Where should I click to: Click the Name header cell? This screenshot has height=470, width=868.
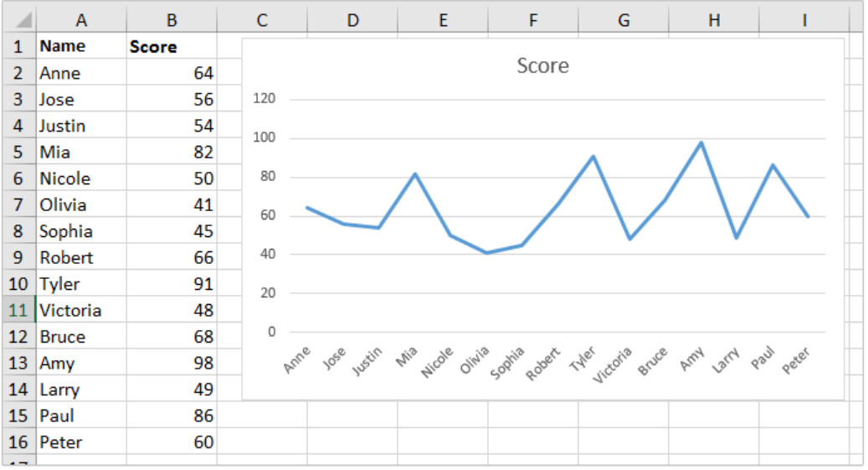coord(81,46)
